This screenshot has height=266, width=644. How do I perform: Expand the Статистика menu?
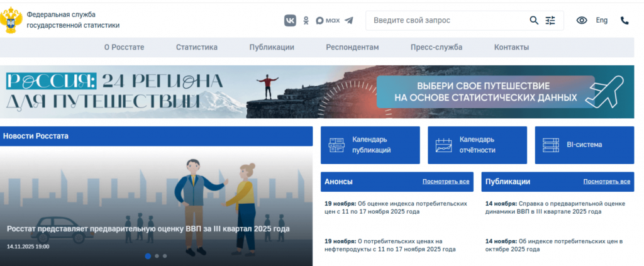[x=197, y=47]
